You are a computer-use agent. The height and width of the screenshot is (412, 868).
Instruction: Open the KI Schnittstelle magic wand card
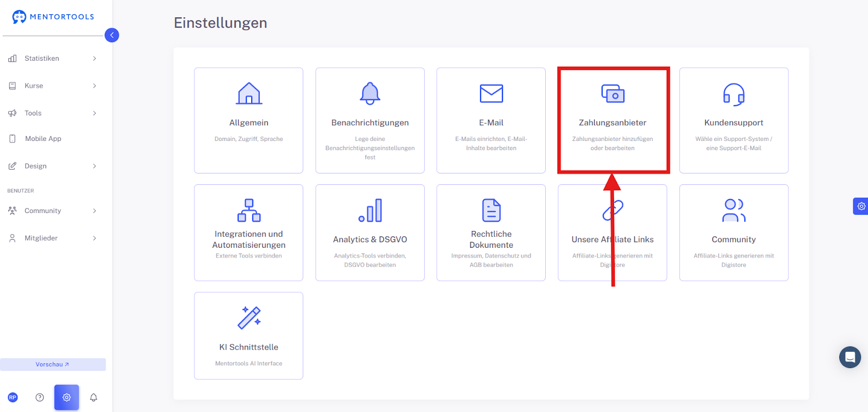point(248,336)
